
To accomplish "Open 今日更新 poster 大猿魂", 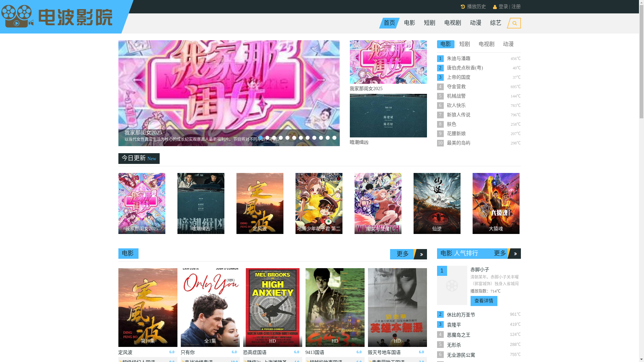I will point(496,203).
